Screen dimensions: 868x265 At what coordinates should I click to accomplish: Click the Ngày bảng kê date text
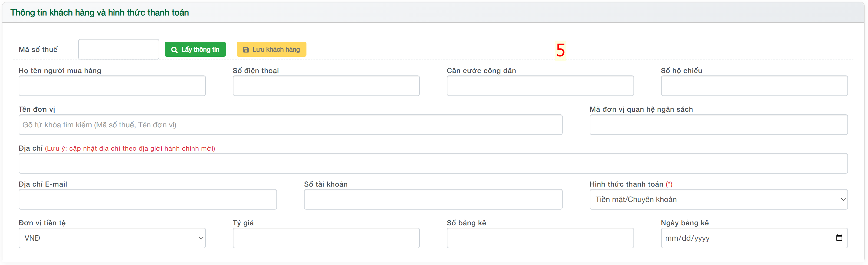pyautogui.click(x=687, y=238)
